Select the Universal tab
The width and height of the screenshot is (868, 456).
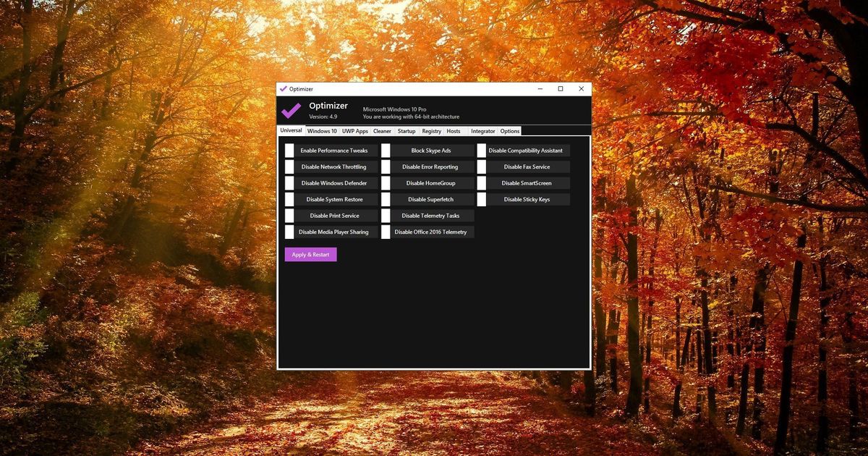click(291, 130)
